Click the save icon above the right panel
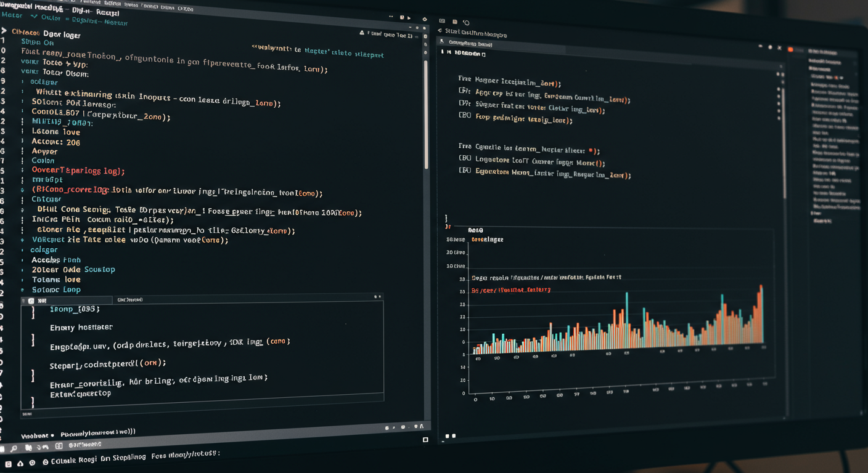The image size is (868, 473). [455, 22]
